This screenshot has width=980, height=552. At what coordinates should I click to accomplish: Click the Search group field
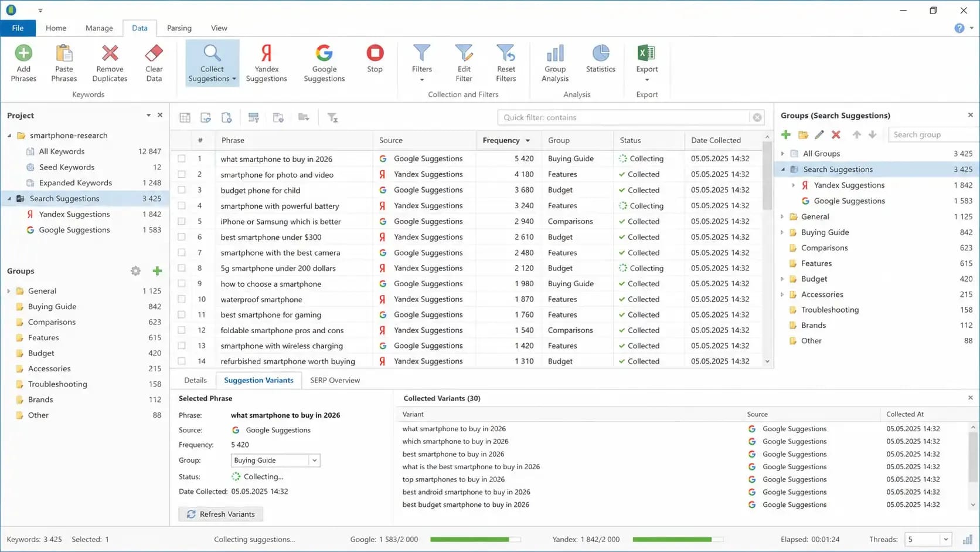pyautogui.click(x=933, y=135)
